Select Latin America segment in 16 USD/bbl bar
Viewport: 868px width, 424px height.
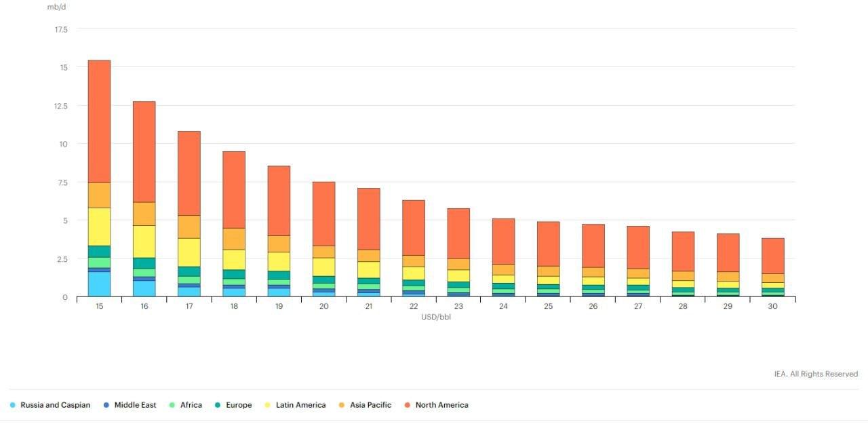[144, 241]
